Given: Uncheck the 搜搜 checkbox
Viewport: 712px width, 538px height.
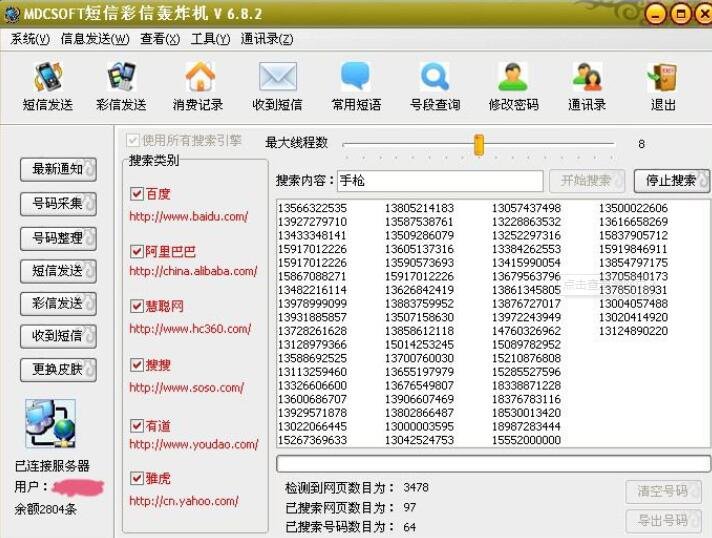Looking at the screenshot, I should [x=136, y=365].
